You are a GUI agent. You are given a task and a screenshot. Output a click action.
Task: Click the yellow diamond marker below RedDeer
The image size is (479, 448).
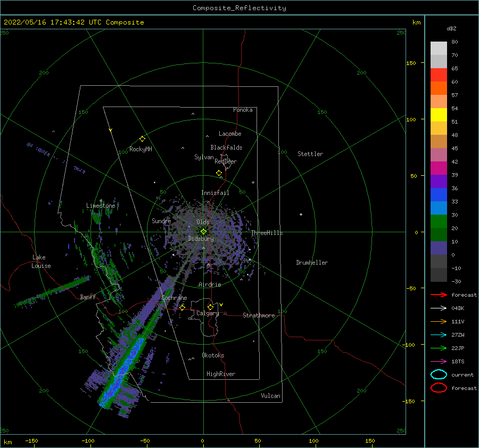[219, 173]
